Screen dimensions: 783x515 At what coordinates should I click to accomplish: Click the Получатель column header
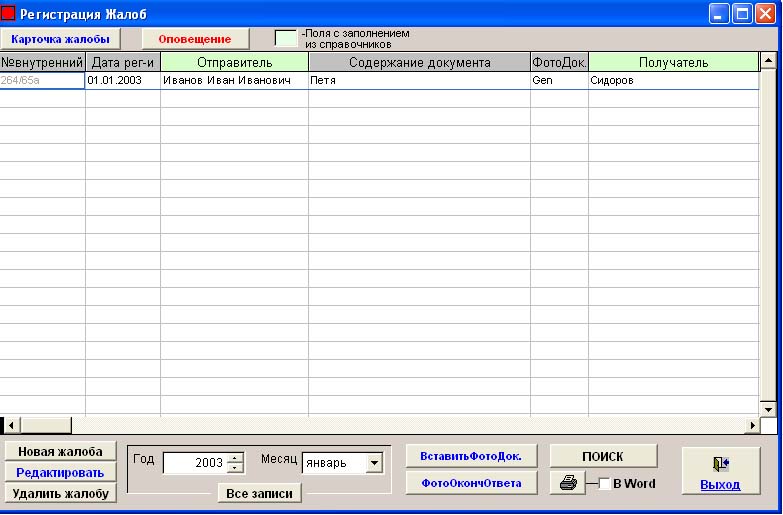673,62
